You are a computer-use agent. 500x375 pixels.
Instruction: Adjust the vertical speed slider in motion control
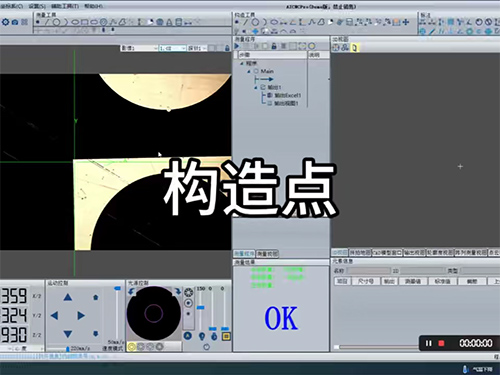(x=117, y=288)
